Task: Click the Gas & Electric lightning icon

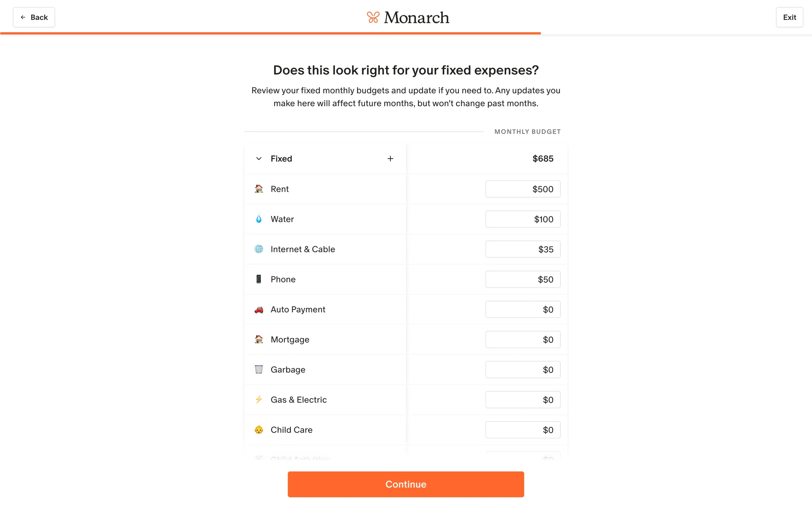Action: click(x=259, y=400)
